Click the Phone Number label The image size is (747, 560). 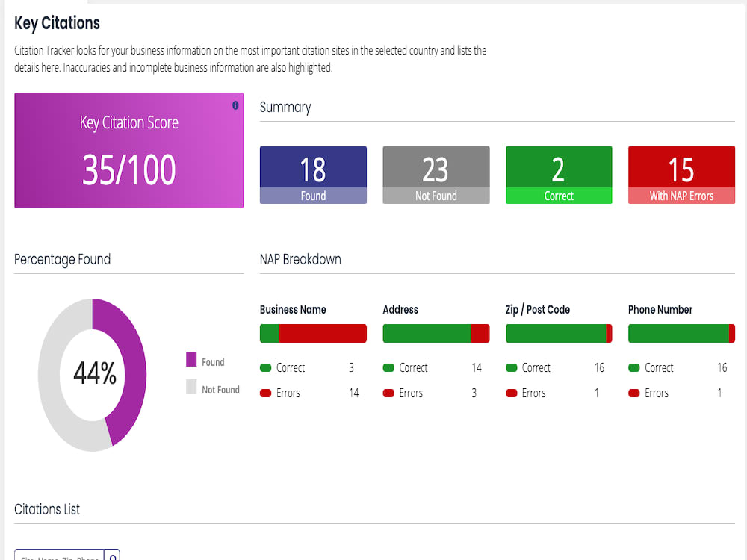[660, 310]
